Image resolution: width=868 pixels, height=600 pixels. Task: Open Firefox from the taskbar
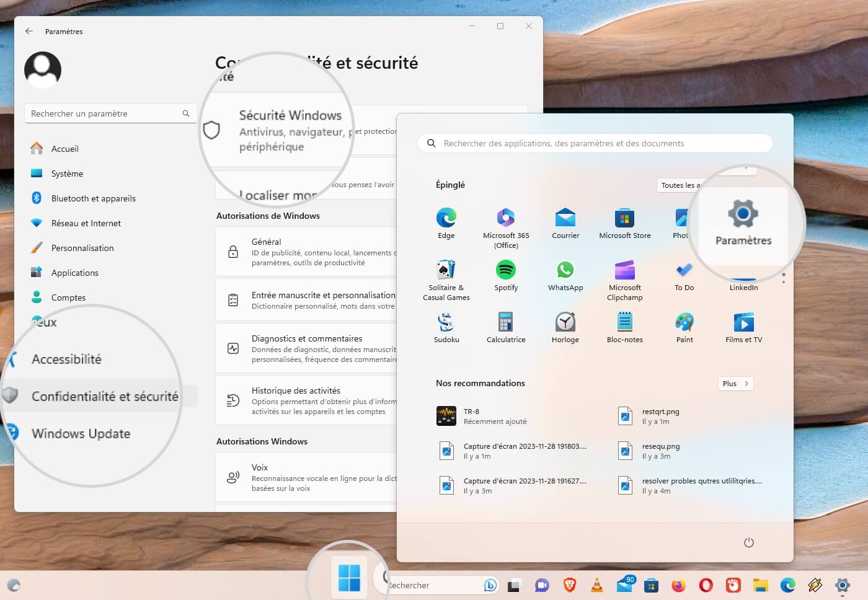[x=679, y=585]
